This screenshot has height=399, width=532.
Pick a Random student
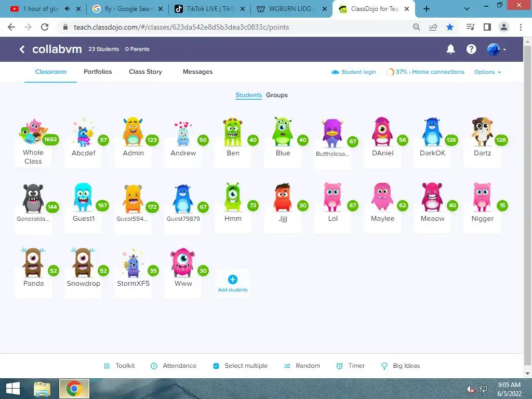pos(302,366)
